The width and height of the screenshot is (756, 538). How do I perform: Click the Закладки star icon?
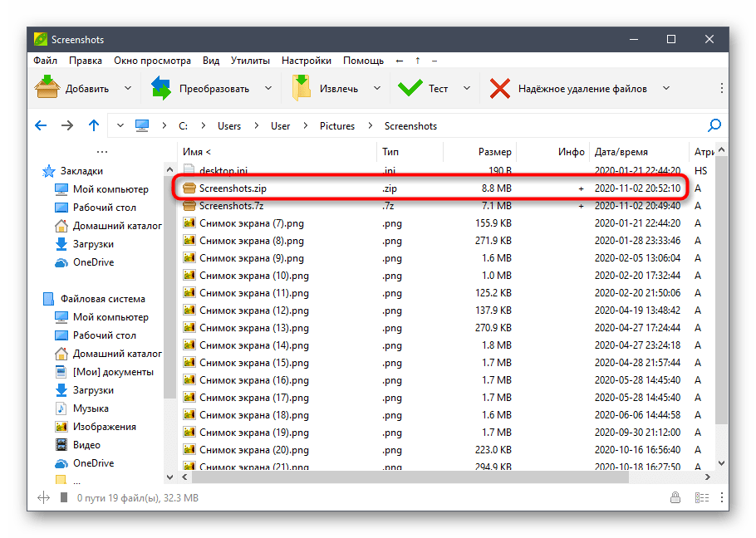[49, 171]
